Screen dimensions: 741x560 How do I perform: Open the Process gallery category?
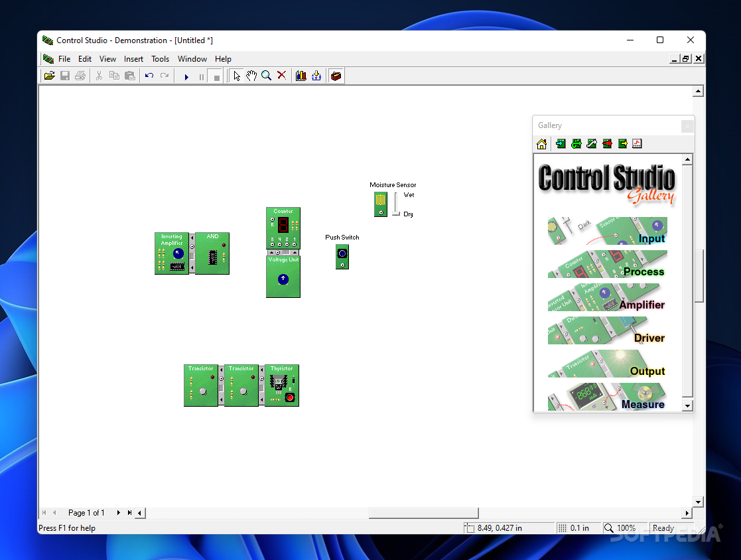point(607,264)
